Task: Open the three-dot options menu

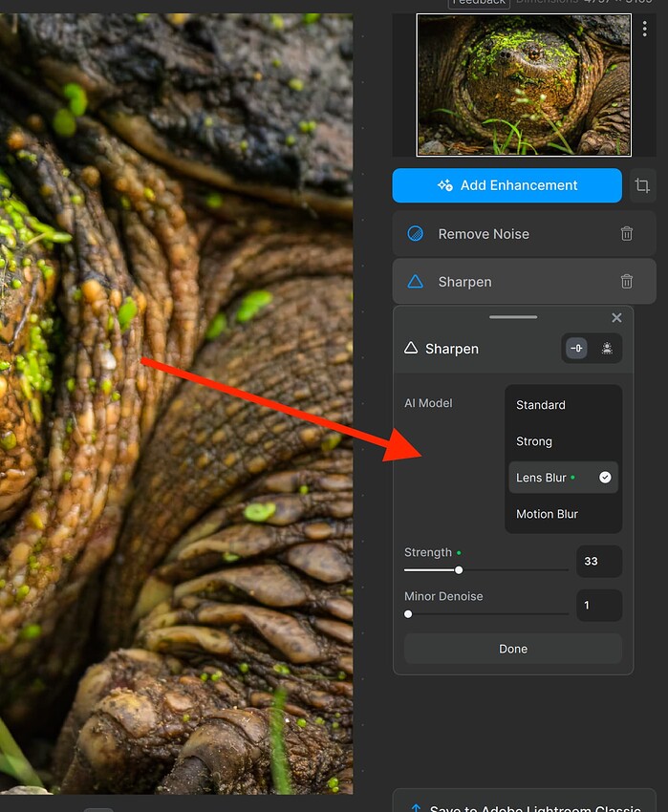Action: point(645,29)
